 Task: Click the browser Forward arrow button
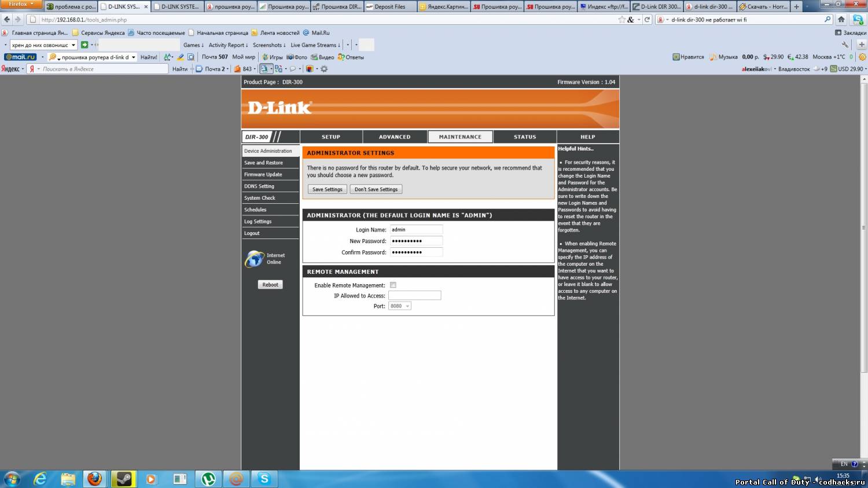[17, 20]
